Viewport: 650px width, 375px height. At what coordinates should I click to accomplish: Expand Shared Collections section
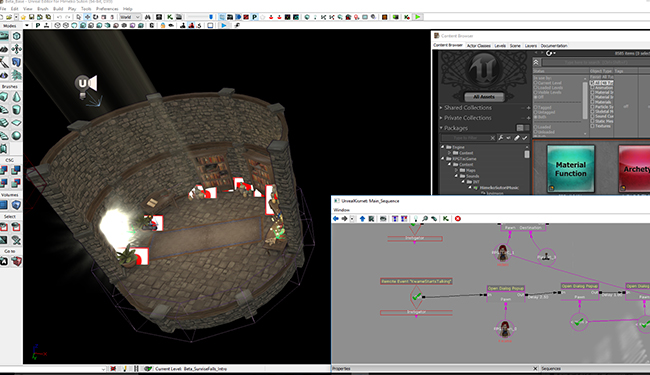441,108
